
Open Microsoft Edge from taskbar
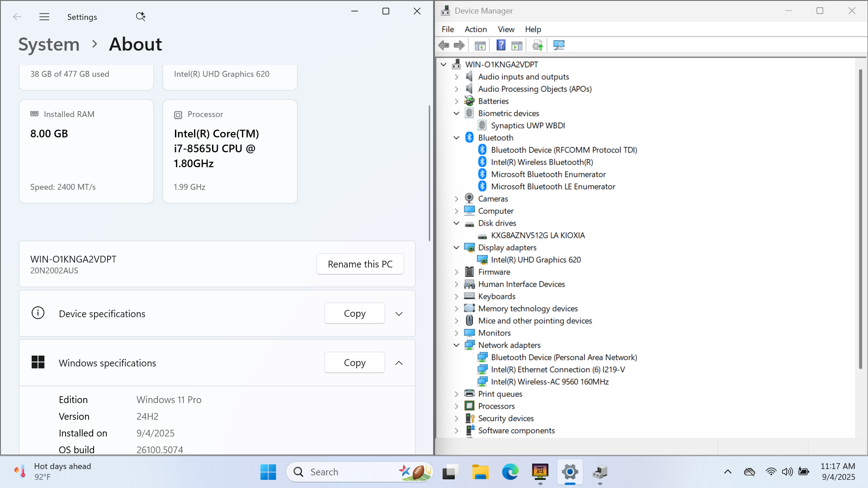tap(510, 472)
